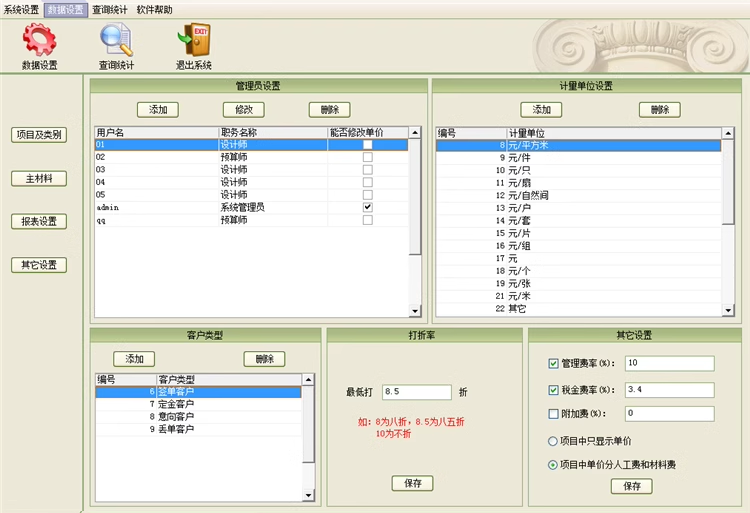Click the 管理费率 value field
Screen dimensions: 750x513
(x=670, y=363)
